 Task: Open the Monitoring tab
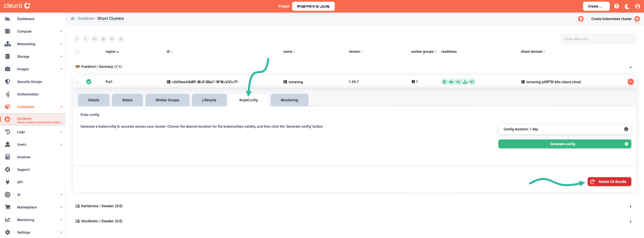tap(289, 100)
